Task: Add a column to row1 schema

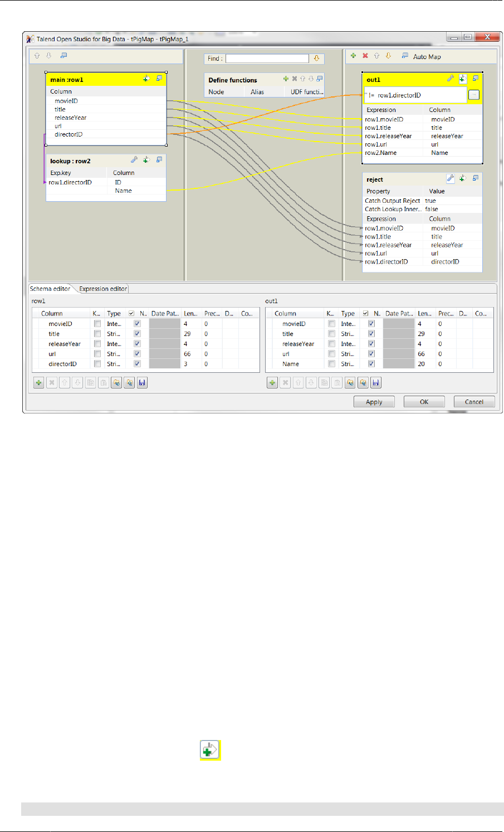Action: click(x=39, y=383)
